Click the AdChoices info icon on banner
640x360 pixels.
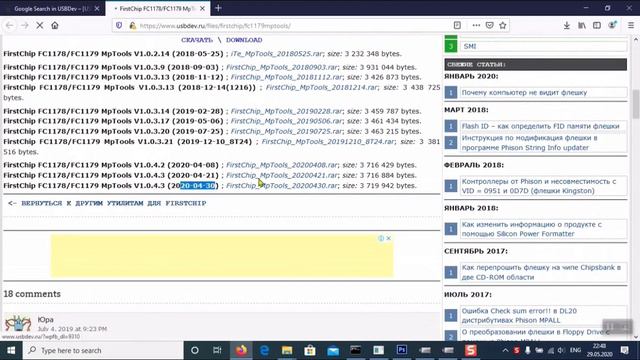pos(381,238)
